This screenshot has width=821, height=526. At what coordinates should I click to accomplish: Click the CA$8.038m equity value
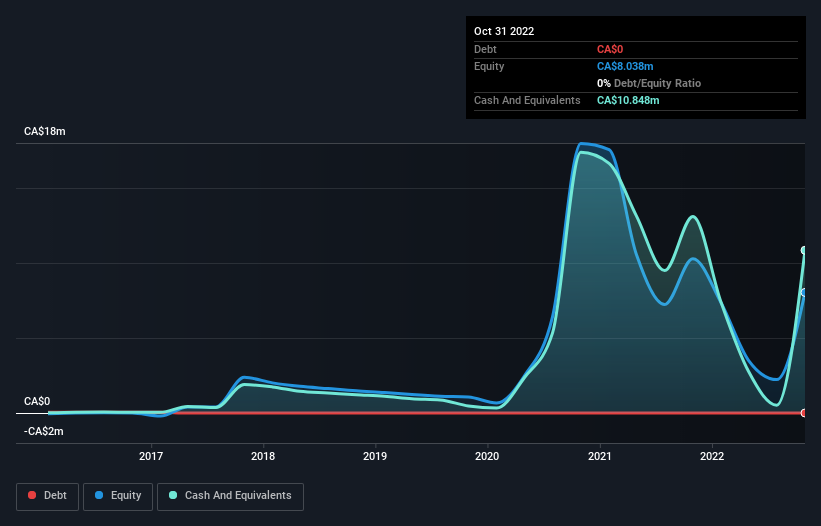pos(625,66)
